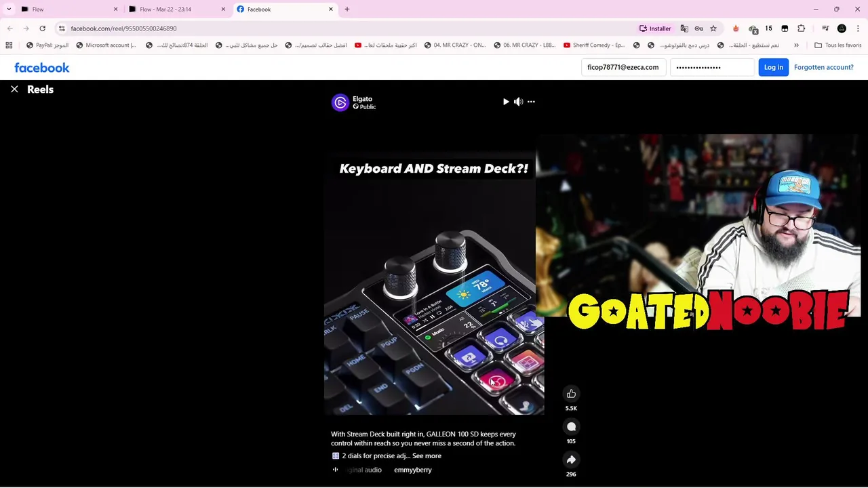Screen dimensions: 868x488
Task: Click the 105 comments count
Action: tap(571, 441)
